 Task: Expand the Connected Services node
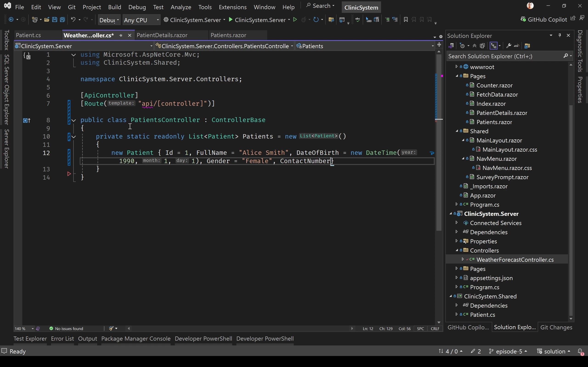(457, 223)
